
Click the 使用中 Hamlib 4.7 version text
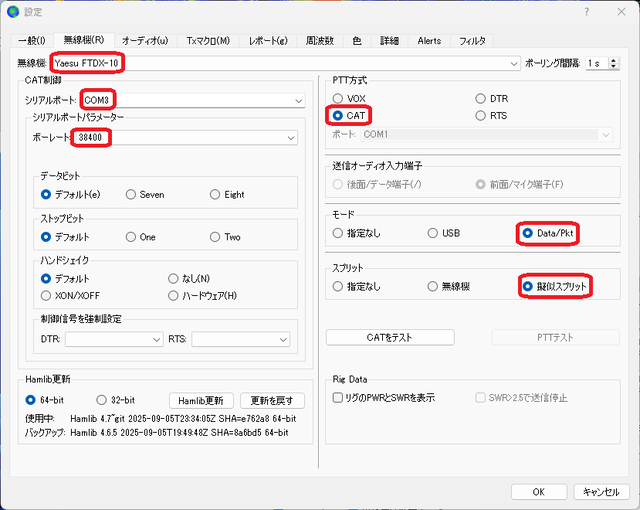183,419
